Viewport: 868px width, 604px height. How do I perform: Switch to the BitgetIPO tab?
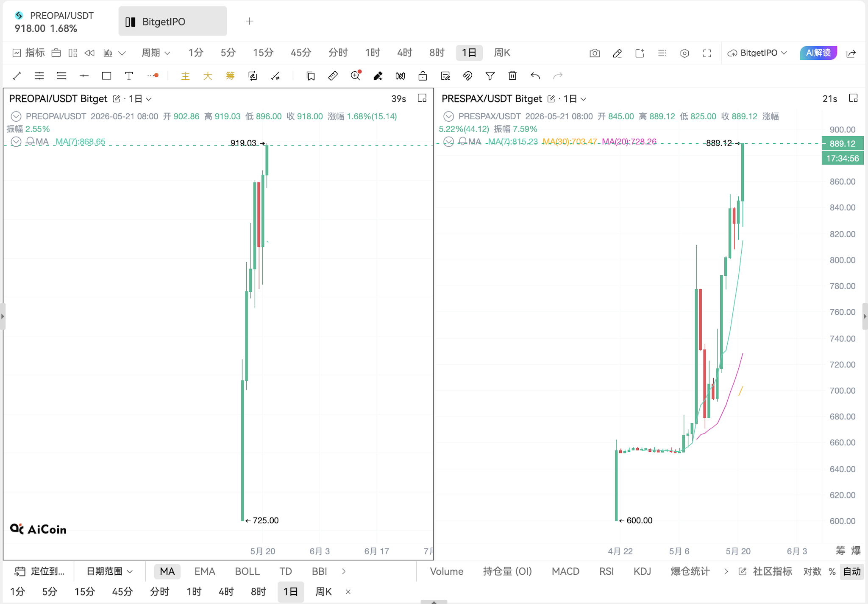click(172, 21)
